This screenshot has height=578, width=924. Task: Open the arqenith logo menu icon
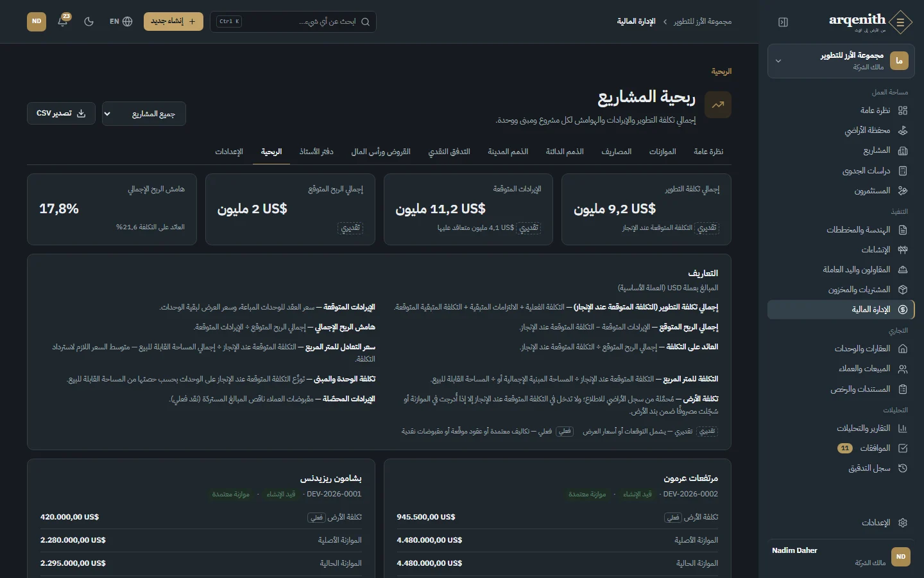901,22
